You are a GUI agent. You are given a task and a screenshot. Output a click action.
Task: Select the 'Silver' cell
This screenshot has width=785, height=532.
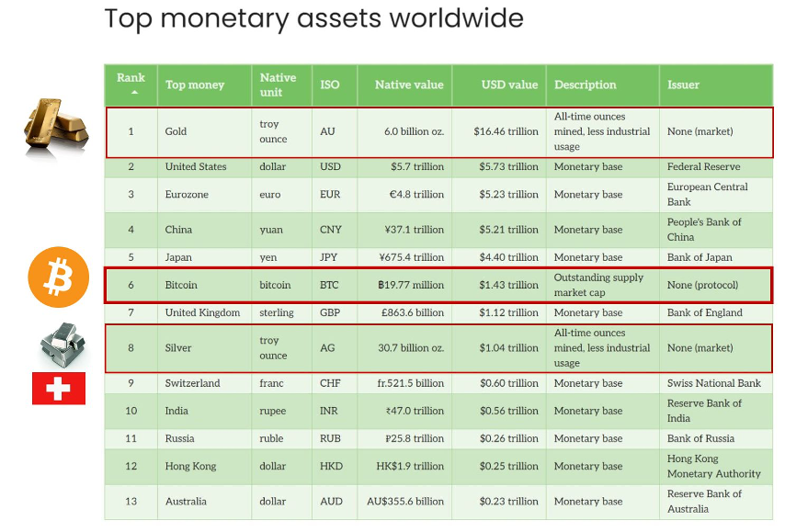click(x=204, y=348)
